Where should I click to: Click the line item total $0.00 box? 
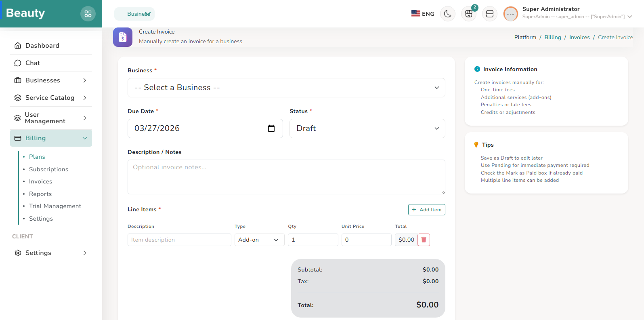406,240
